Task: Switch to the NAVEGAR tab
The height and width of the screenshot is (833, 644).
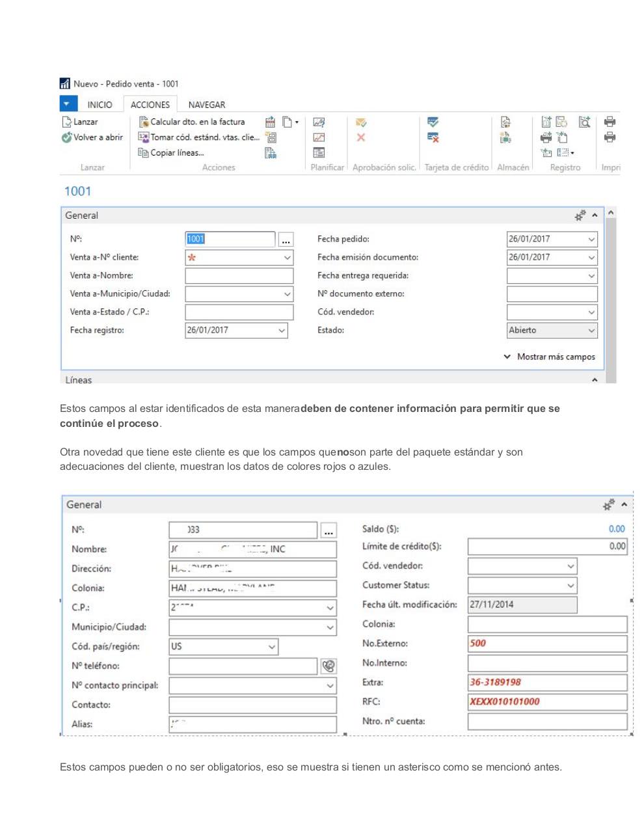Action: [207, 104]
